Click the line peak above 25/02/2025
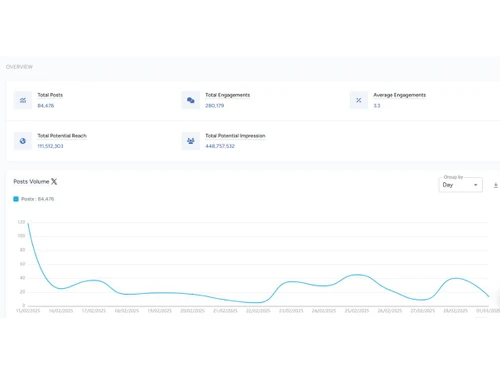 357,275
